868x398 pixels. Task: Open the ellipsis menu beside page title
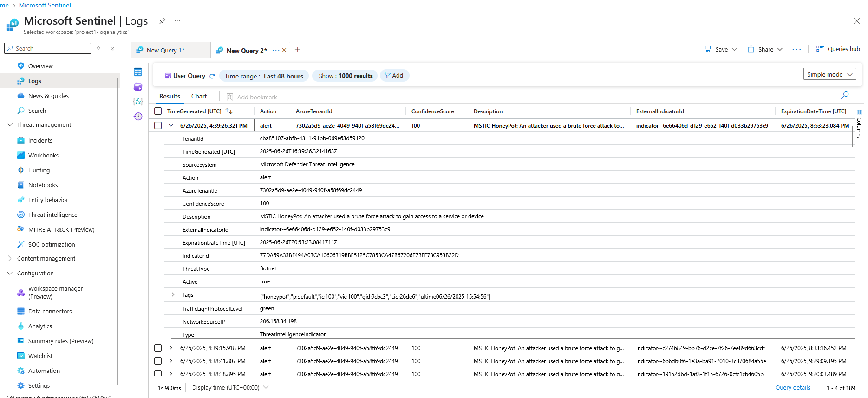click(177, 21)
